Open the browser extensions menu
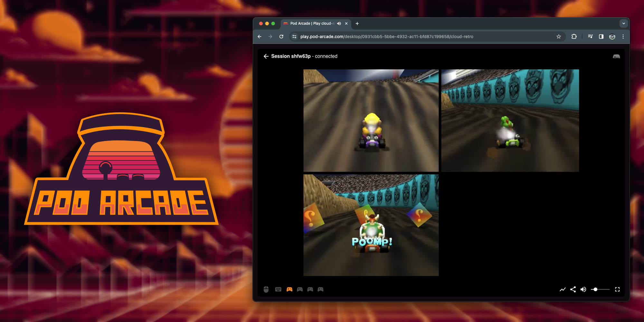This screenshot has width=644, height=322. (574, 37)
